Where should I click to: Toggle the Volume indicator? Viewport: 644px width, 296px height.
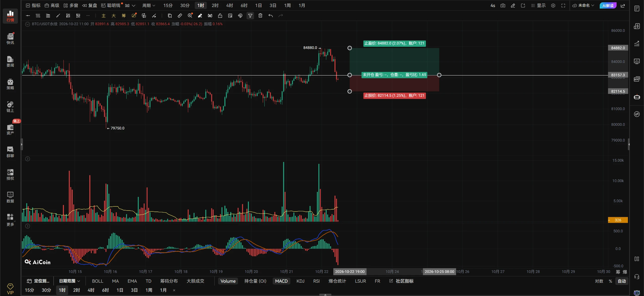pos(228,281)
